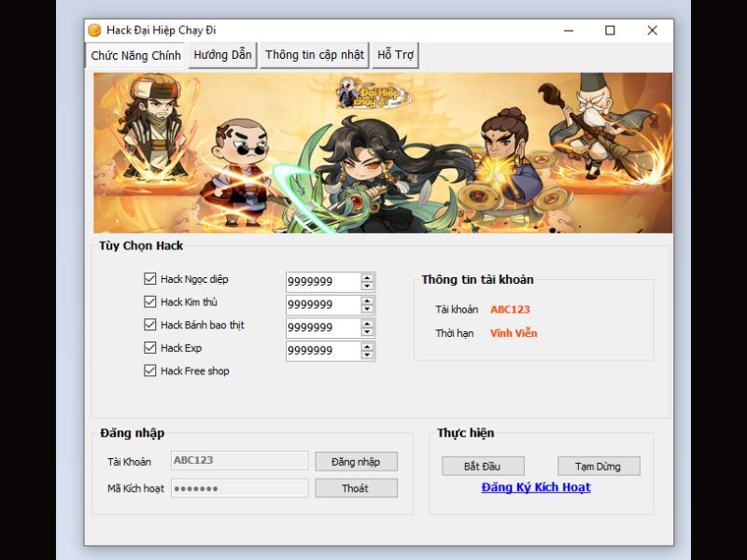Image resolution: width=747 pixels, height=560 pixels.
Task: Uncheck the Hack Ngọc diệp checkbox
Action: (150, 278)
